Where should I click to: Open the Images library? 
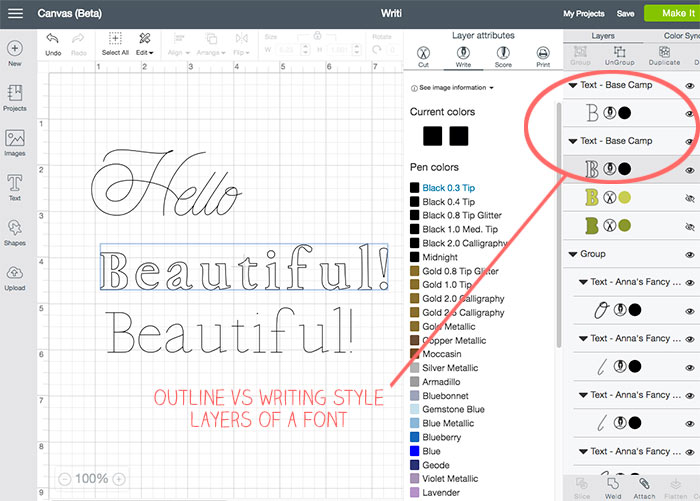click(x=15, y=142)
